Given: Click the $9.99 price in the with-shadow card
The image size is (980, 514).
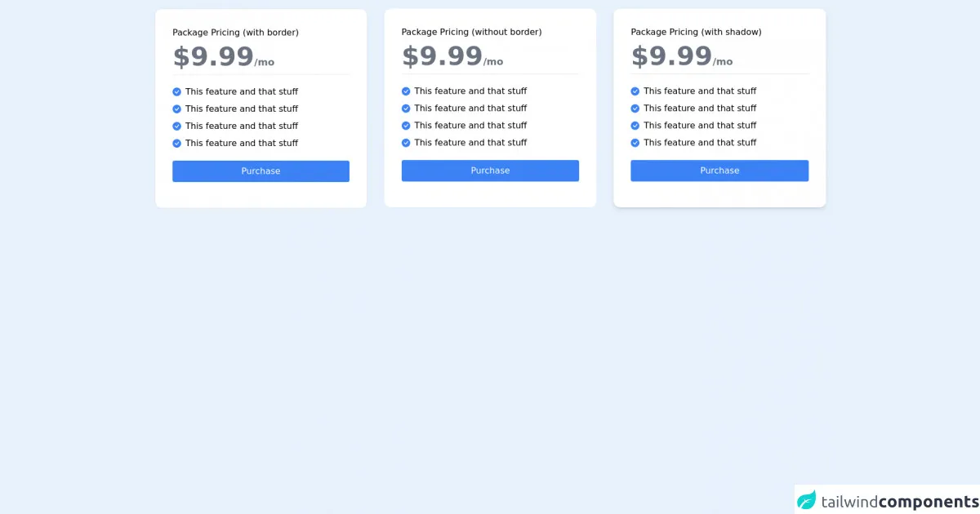Looking at the screenshot, I should click(671, 57).
